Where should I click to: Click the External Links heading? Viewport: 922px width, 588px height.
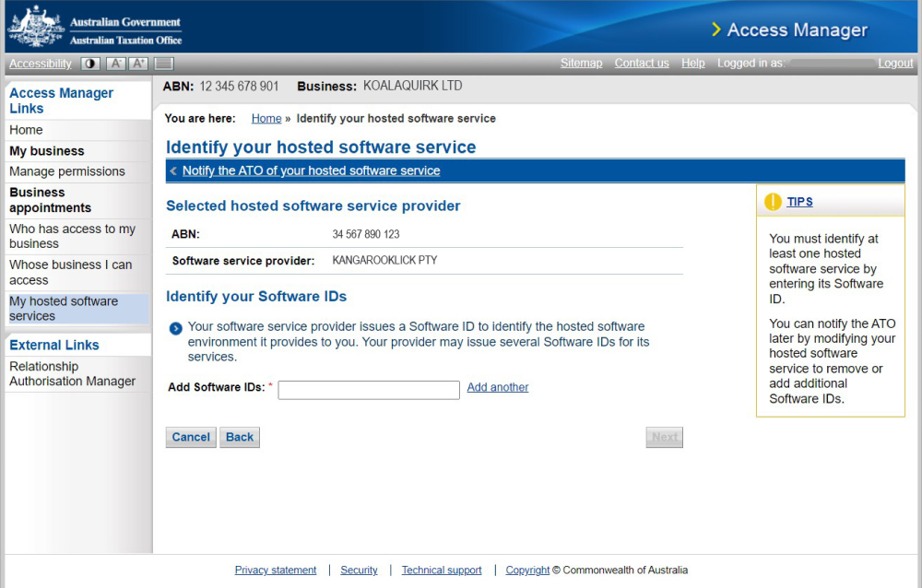54,346
